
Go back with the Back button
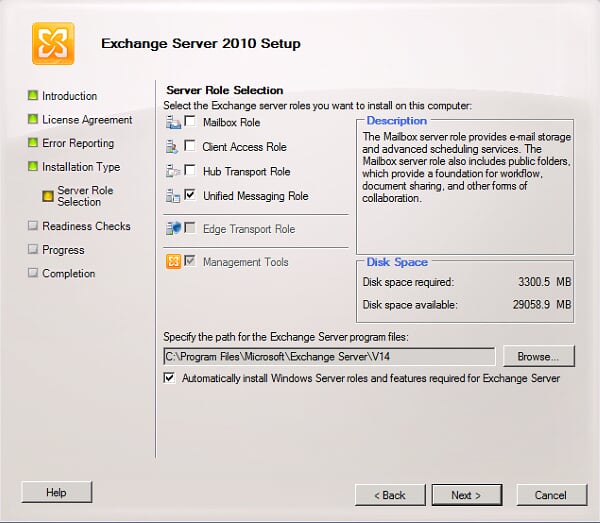pyautogui.click(x=390, y=495)
